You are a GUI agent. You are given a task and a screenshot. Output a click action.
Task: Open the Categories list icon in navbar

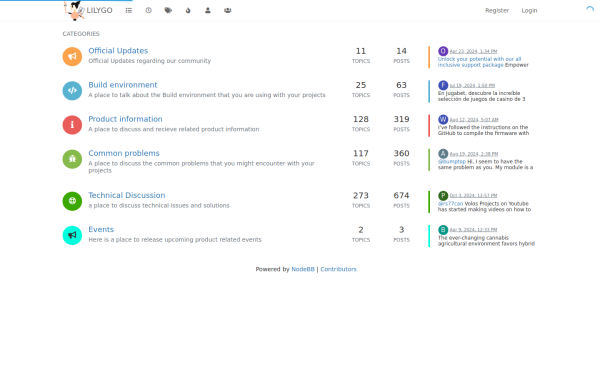tap(129, 10)
